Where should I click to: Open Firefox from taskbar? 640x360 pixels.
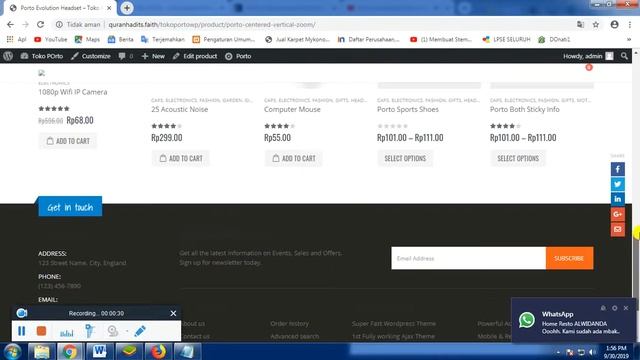coord(158,351)
